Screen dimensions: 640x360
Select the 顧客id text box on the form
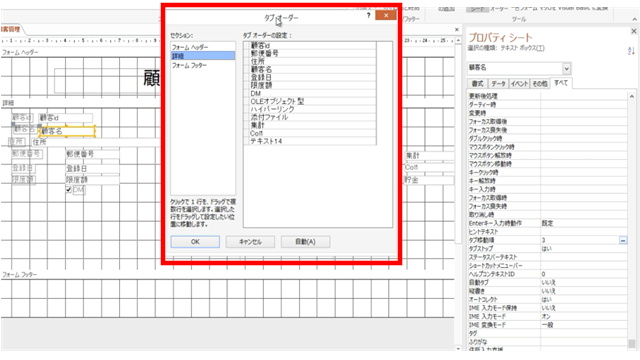tap(65, 118)
